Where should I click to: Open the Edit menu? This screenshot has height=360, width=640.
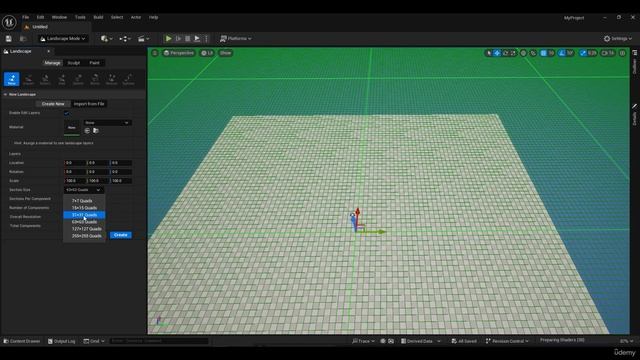pos(40,18)
